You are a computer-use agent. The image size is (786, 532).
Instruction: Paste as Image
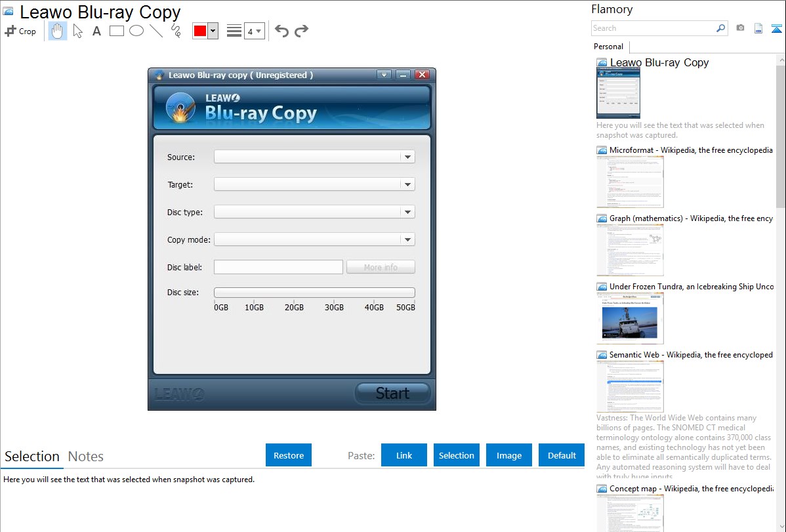point(509,455)
